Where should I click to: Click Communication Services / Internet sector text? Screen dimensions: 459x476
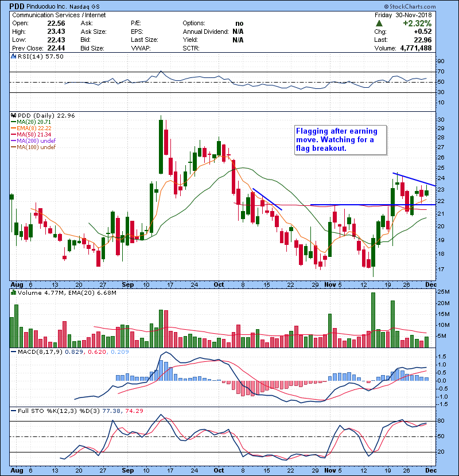click(59, 15)
